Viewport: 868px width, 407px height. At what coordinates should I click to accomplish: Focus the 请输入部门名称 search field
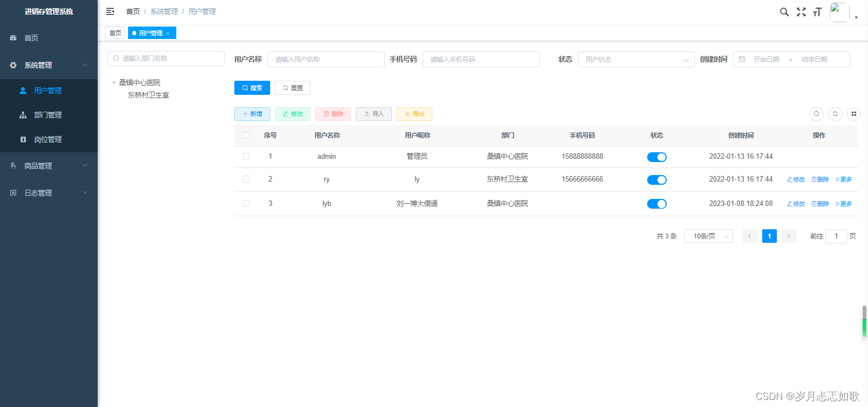(166, 59)
